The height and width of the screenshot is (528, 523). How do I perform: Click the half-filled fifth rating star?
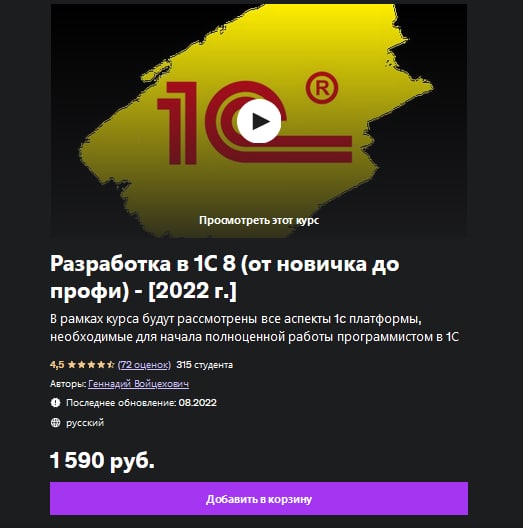click(x=110, y=365)
